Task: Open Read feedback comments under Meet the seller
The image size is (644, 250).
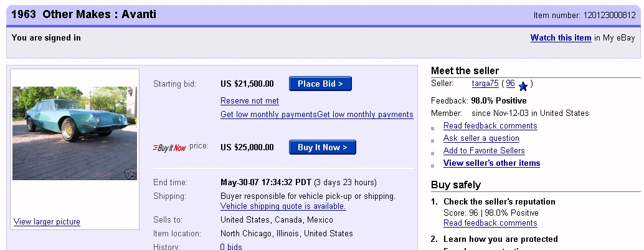Action: [490, 126]
